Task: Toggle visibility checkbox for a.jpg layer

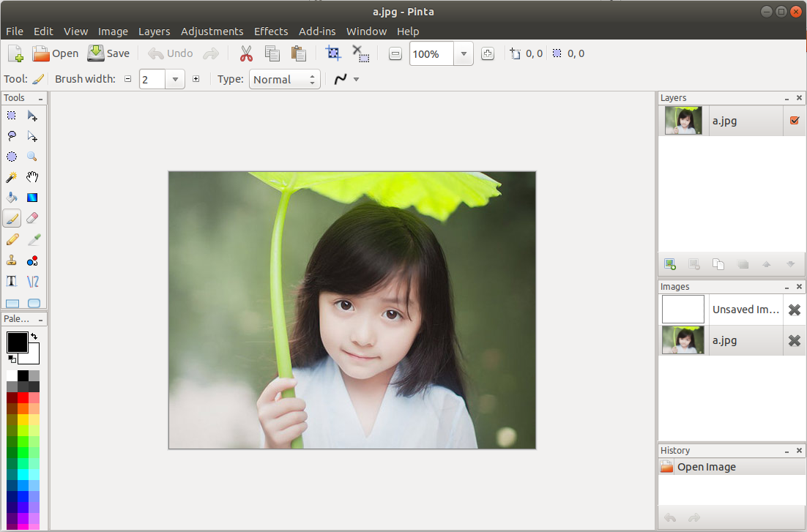Action: coord(794,121)
